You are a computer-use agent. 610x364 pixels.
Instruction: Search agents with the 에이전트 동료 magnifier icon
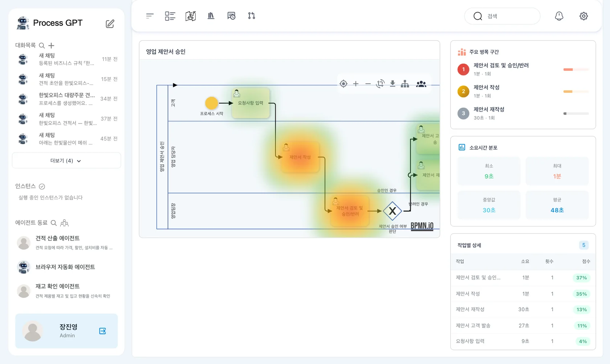point(54,223)
